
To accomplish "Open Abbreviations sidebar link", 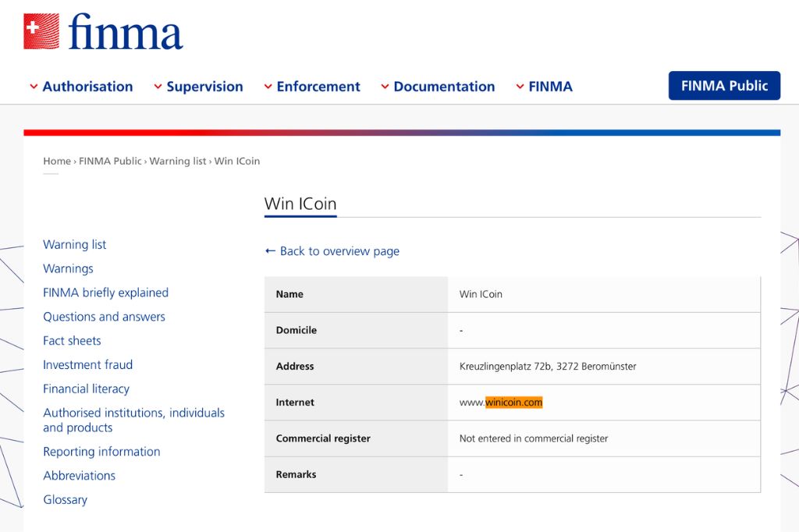I will click(79, 475).
